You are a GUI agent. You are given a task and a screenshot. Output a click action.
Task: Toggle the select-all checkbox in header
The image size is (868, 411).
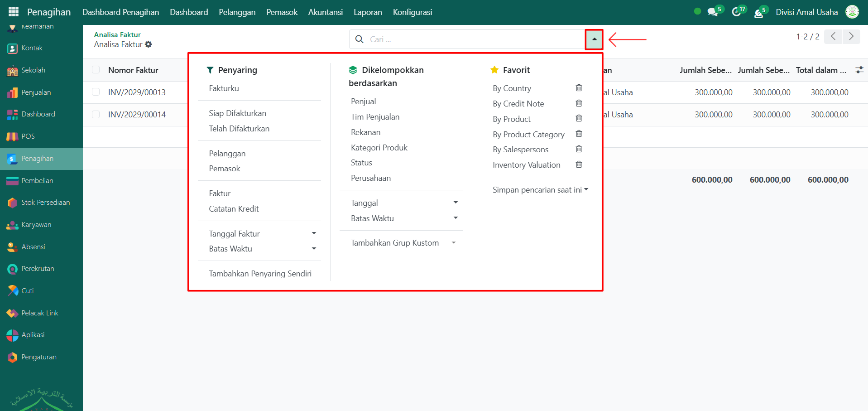point(96,70)
